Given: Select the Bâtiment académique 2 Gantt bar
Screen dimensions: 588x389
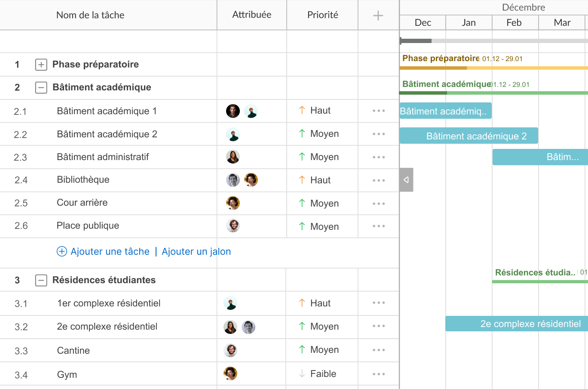Looking at the screenshot, I should click(469, 136).
